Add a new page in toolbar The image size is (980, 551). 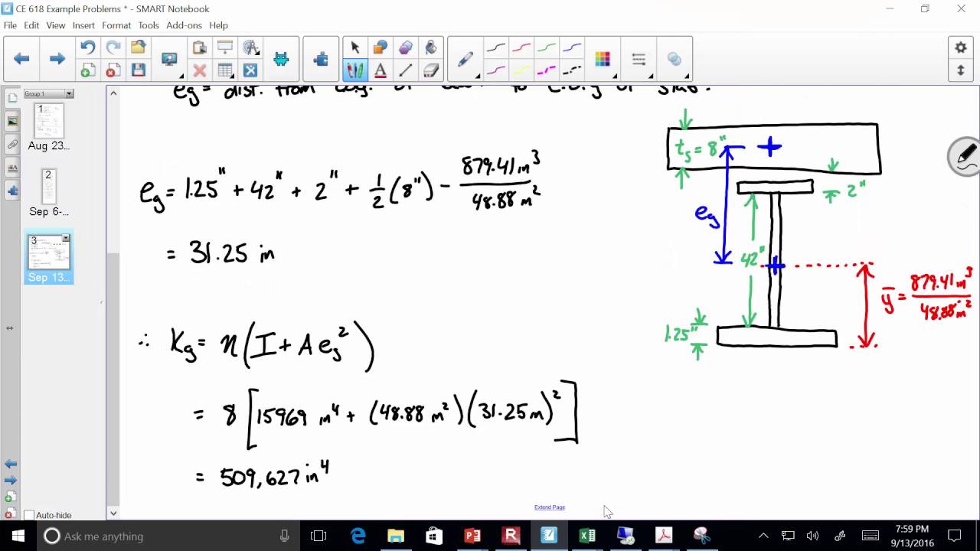(x=88, y=70)
